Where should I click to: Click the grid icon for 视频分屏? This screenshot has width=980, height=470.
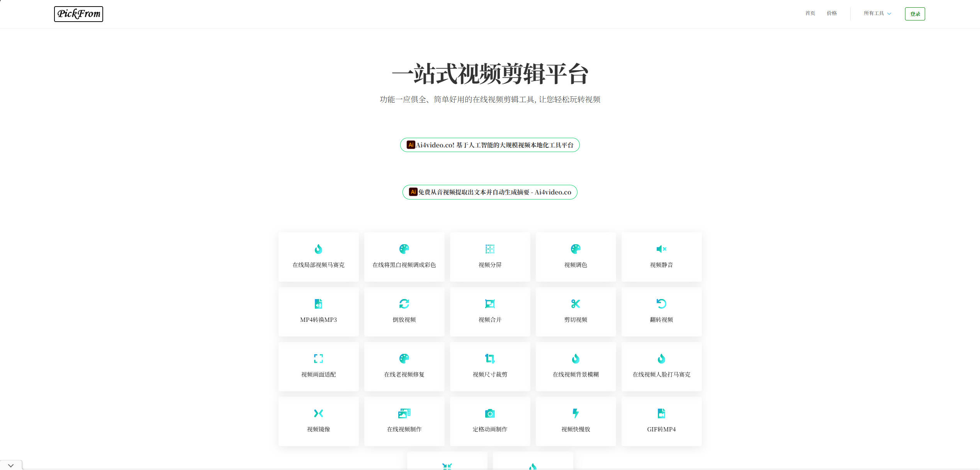[x=490, y=249]
